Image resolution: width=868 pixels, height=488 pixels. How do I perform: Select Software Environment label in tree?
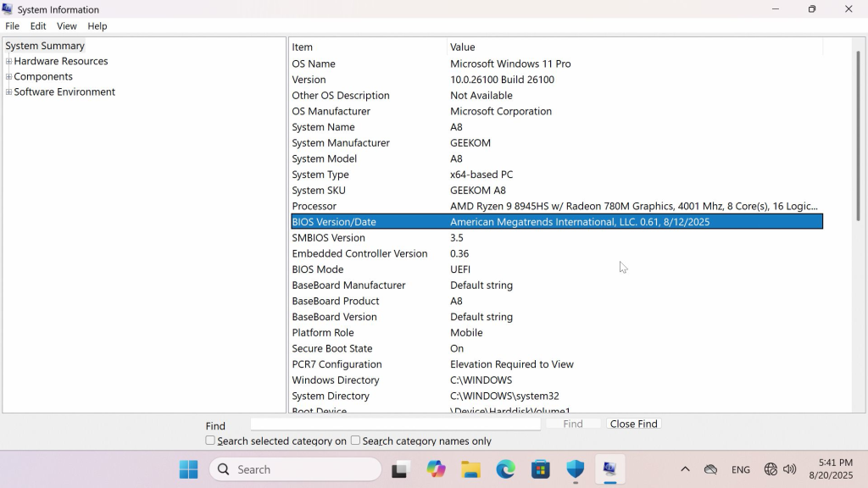pos(64,92)
